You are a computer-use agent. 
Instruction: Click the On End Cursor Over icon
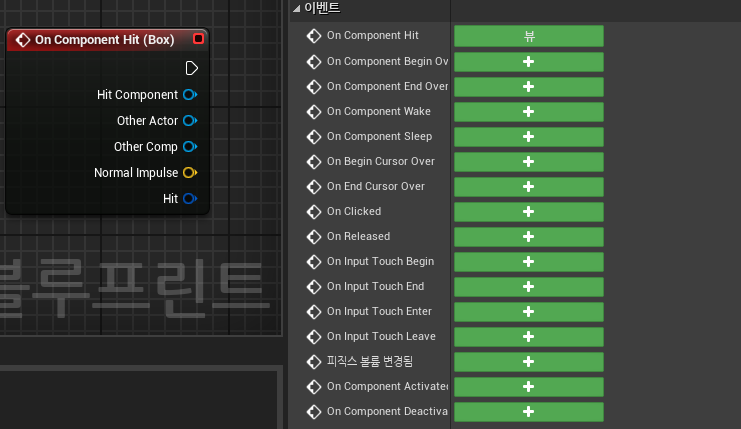pos(314,187)
